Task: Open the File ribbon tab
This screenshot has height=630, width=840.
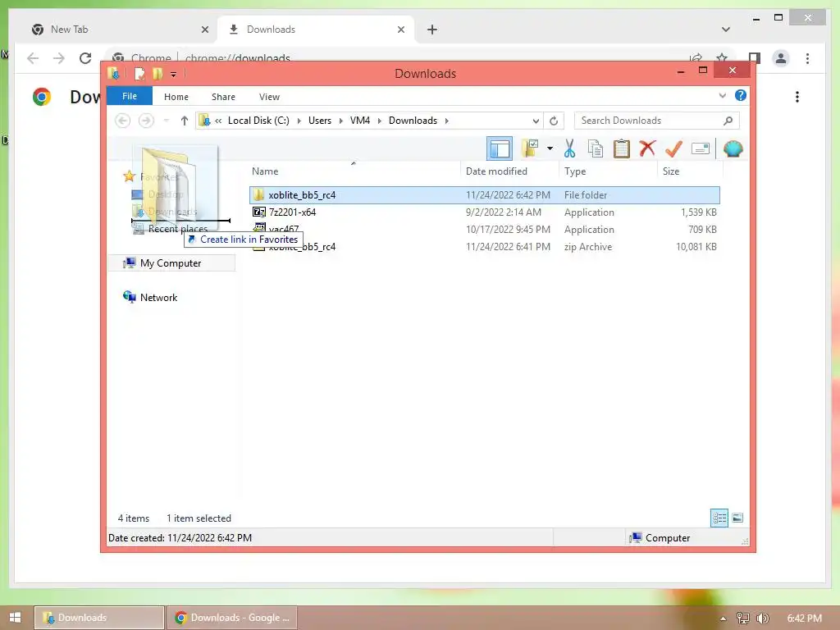Action: point(129,96)
